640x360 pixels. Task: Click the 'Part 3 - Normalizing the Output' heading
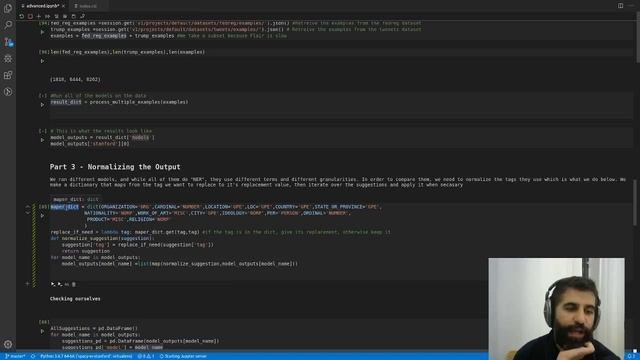(115, 167)
